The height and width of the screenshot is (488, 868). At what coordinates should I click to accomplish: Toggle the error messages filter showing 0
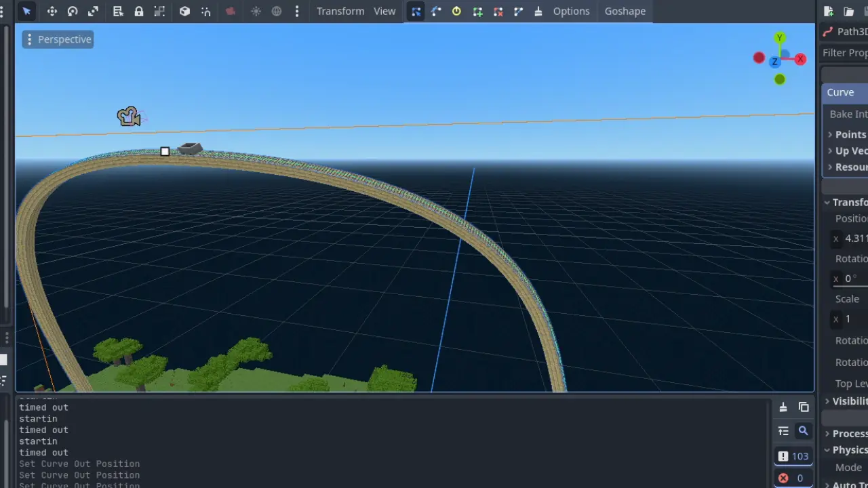793,478
